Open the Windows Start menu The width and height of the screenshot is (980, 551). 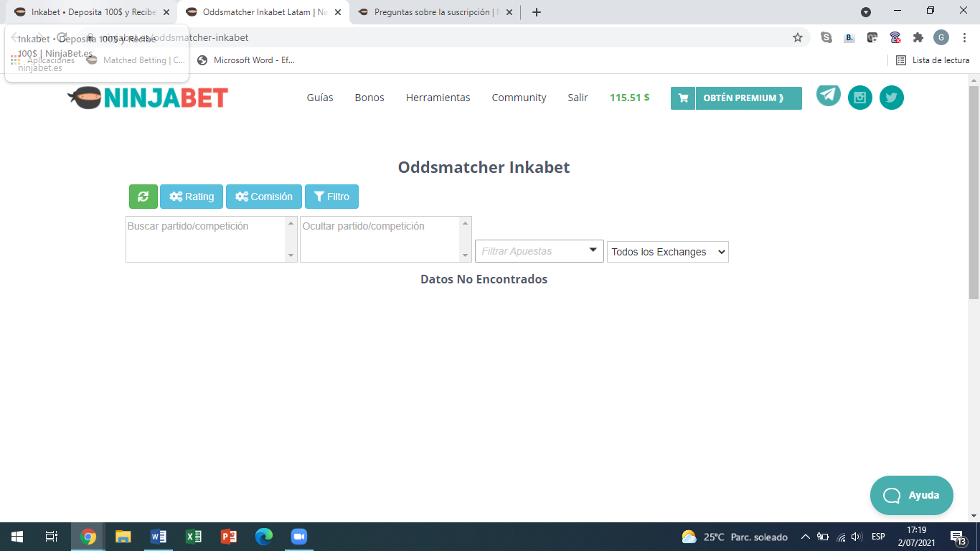click(x=17, y=537)
